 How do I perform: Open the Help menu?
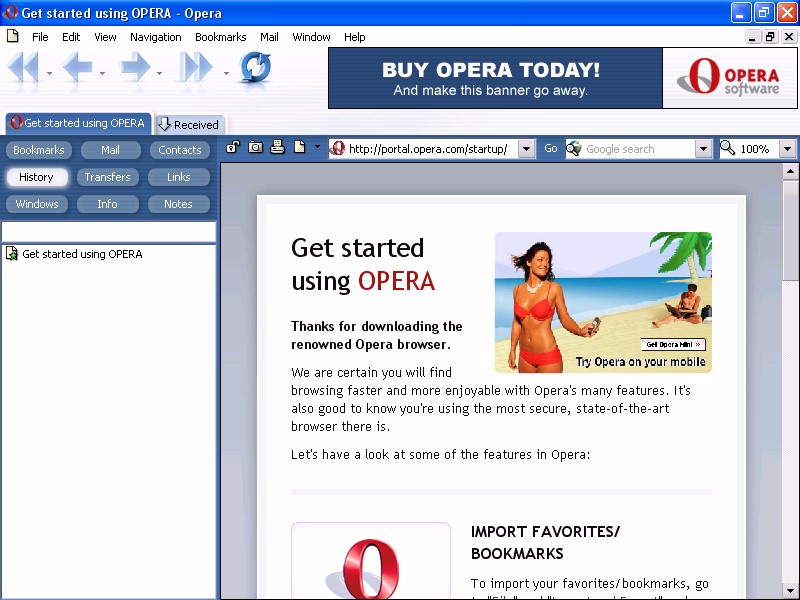click(x=354, y=37)
